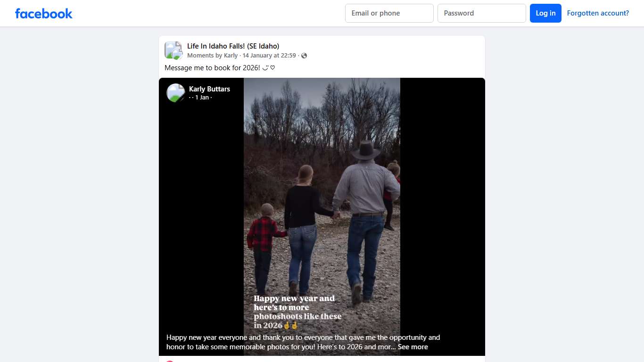Click the 'Message me to book for 2026!' text
This screenshot has width=644, height=362.
click(x=212, y=68)
